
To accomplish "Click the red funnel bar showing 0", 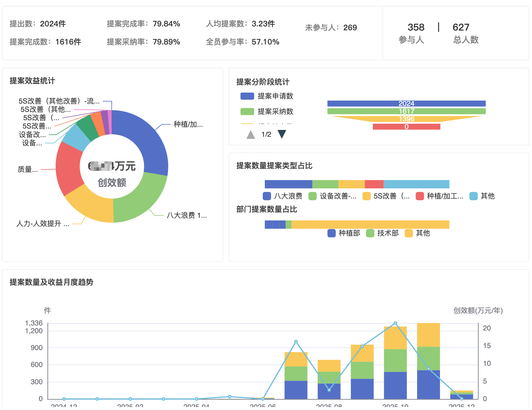I will pyautogui.click(x=407, y=127).
